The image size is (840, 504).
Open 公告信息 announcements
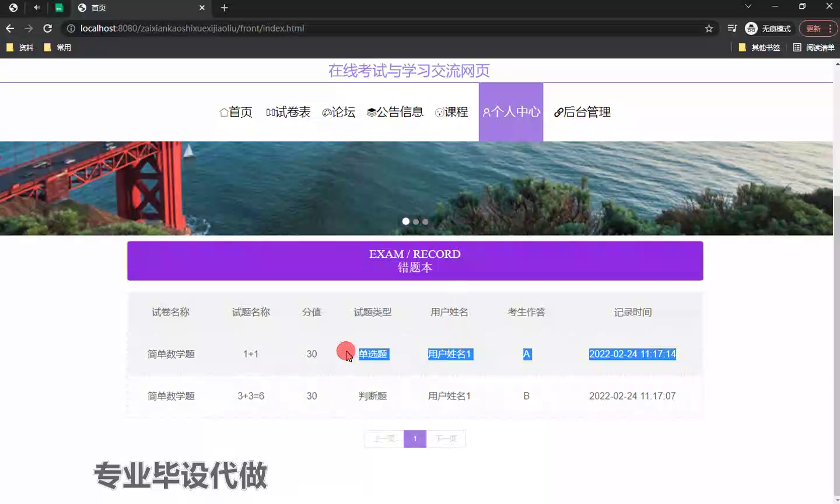395,112
